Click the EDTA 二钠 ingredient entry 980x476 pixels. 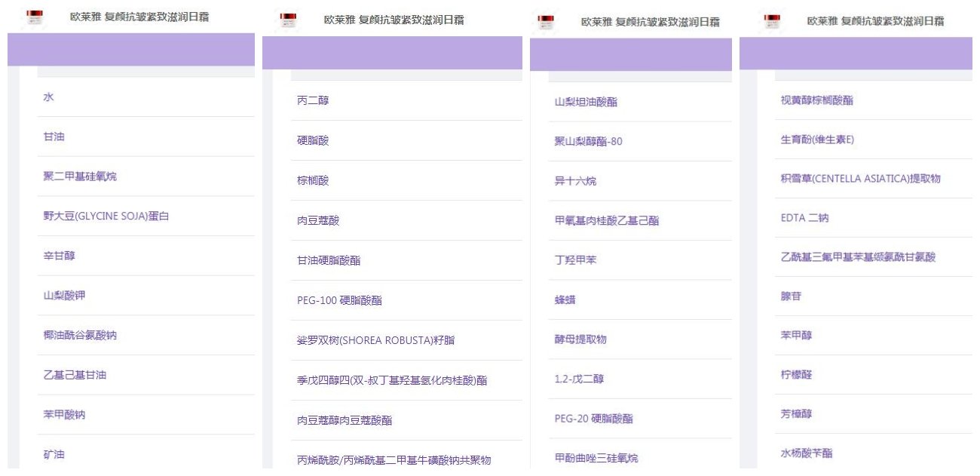coord(804,218)
